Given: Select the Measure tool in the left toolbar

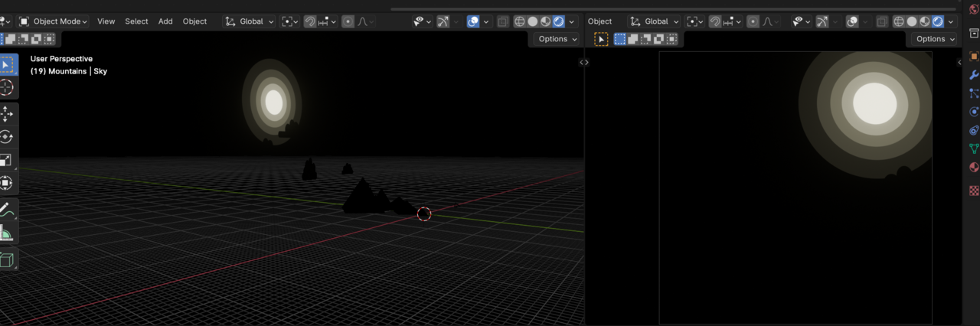Looking at the screenshot, I should click(7, 233).
